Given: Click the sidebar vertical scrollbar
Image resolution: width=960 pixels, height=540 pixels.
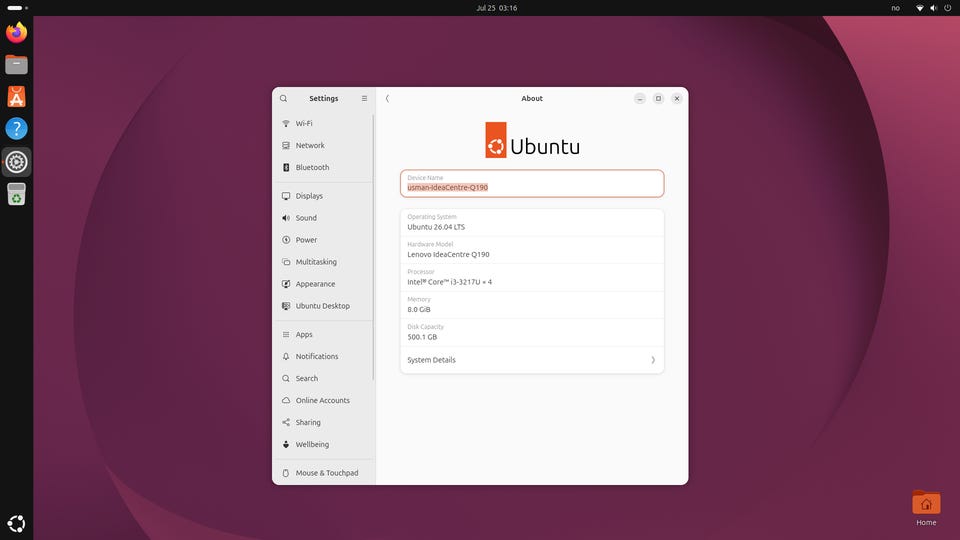Looking at the screenshot, I should pos(373,247).
